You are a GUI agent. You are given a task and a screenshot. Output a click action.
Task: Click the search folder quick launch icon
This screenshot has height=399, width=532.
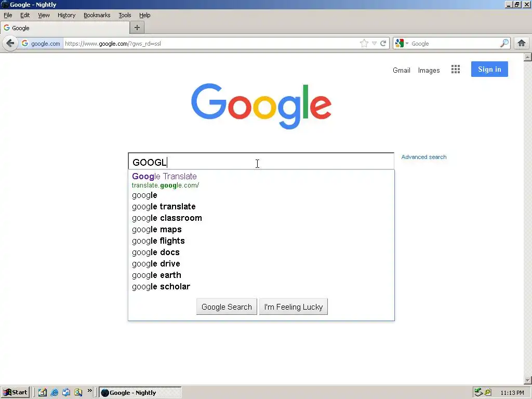coord(78,393)
